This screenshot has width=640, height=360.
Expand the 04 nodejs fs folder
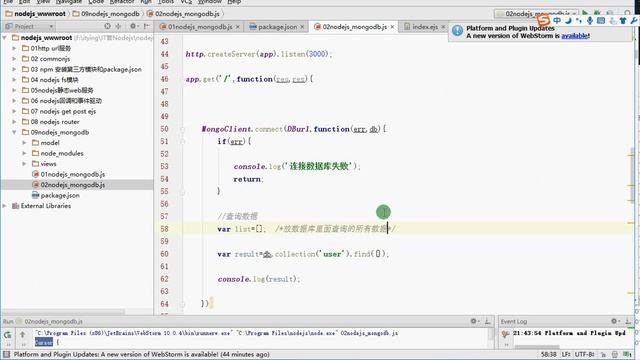coord(14,80)
